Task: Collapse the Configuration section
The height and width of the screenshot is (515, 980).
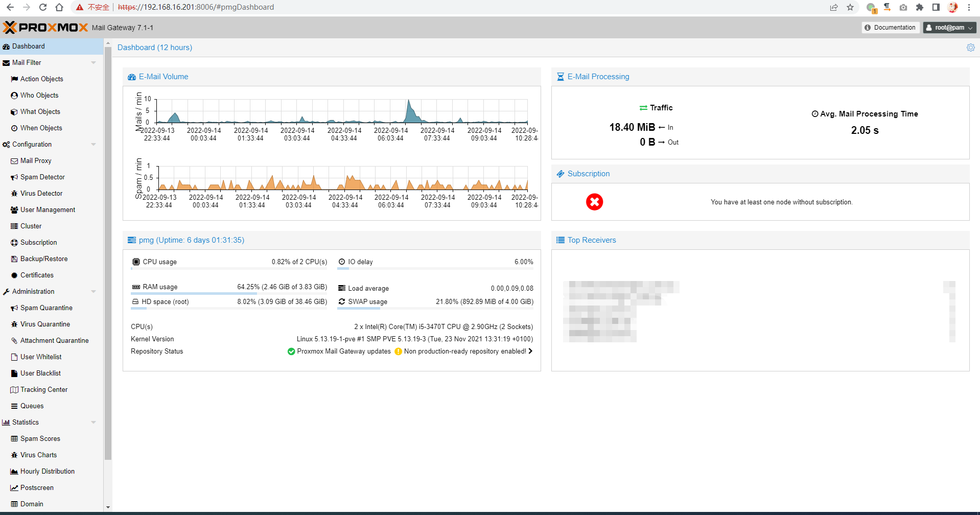Action: point(93,144)
